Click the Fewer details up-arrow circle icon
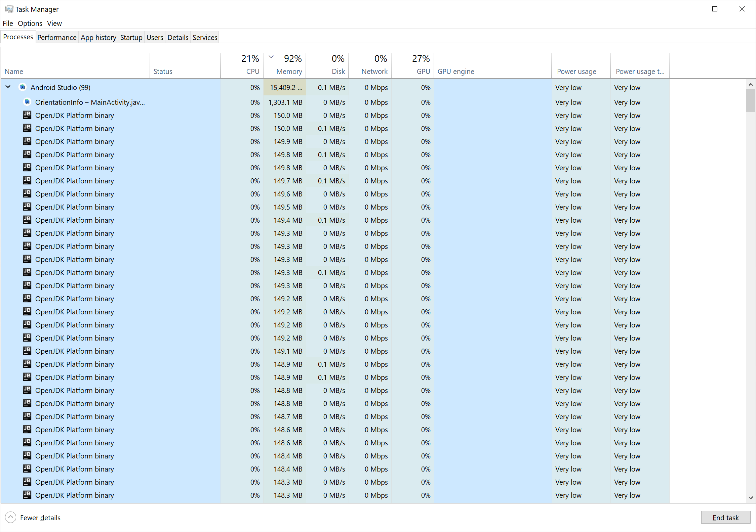The image size is (756, 532). tap(10, 518)
